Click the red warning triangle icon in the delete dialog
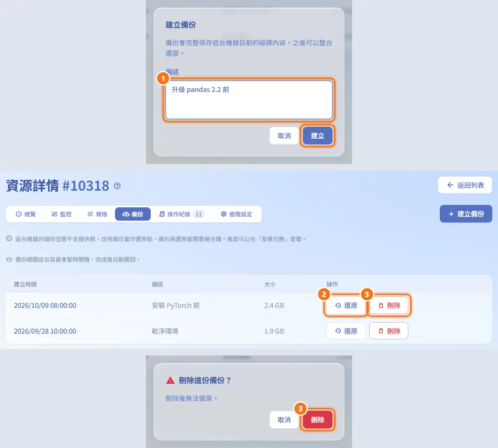The width and height of the screenshot is (498, 448). coord(170,380)
